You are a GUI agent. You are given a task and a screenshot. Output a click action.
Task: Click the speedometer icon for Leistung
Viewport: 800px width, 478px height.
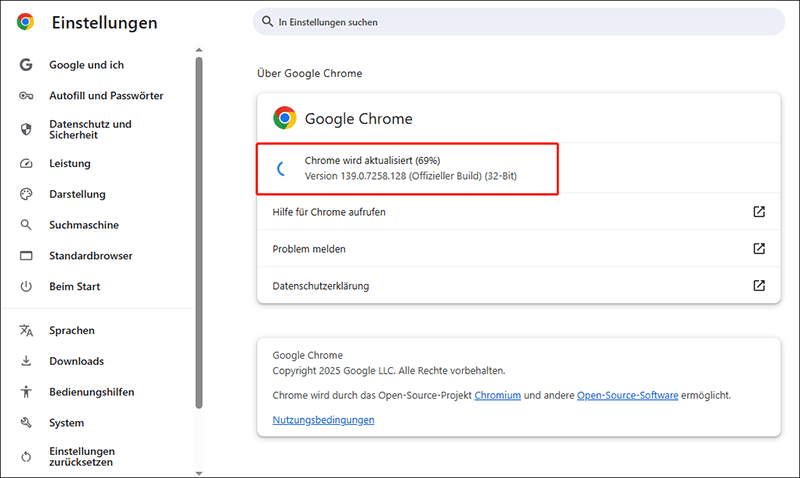point(26,163)
